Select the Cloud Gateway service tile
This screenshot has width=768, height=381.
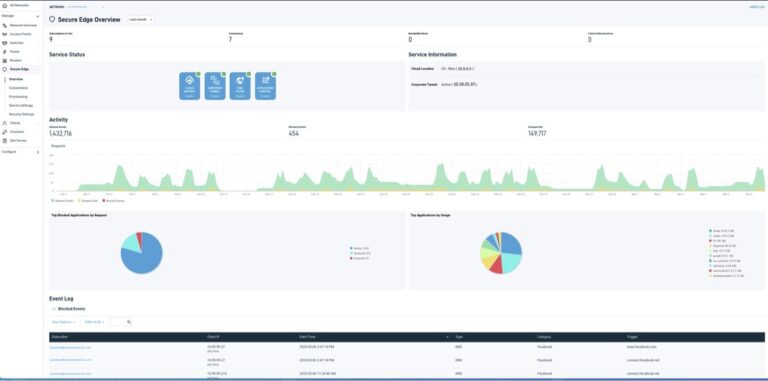point(190,86)
